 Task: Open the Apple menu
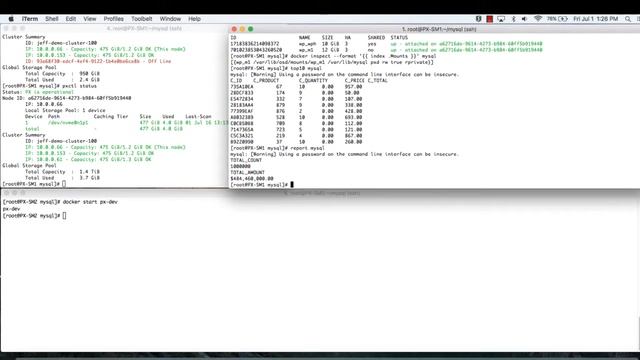coord(11,19)
